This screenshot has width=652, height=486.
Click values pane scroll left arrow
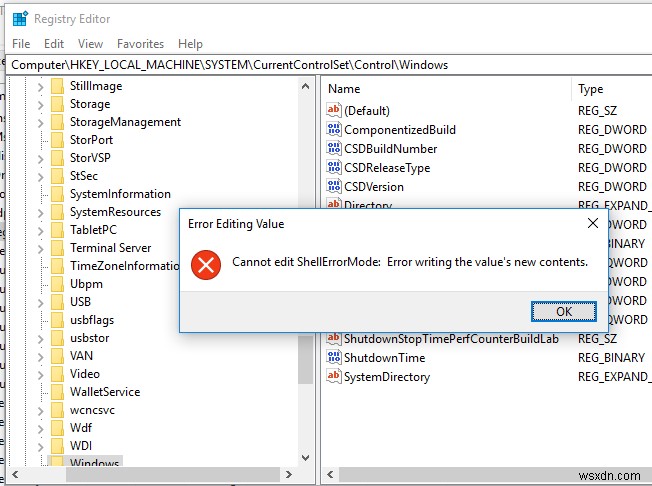pos(331,474)
